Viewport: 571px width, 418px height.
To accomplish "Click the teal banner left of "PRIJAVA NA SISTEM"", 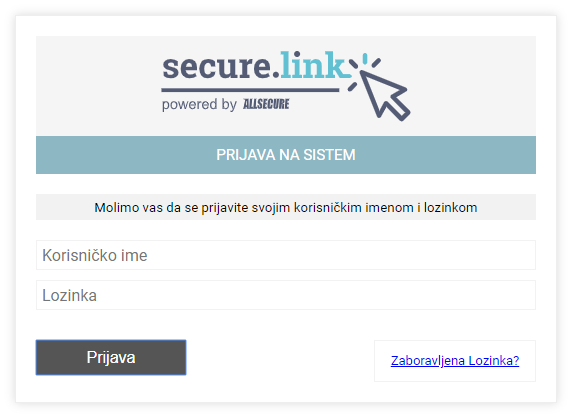I will click(x=126, y=155).
